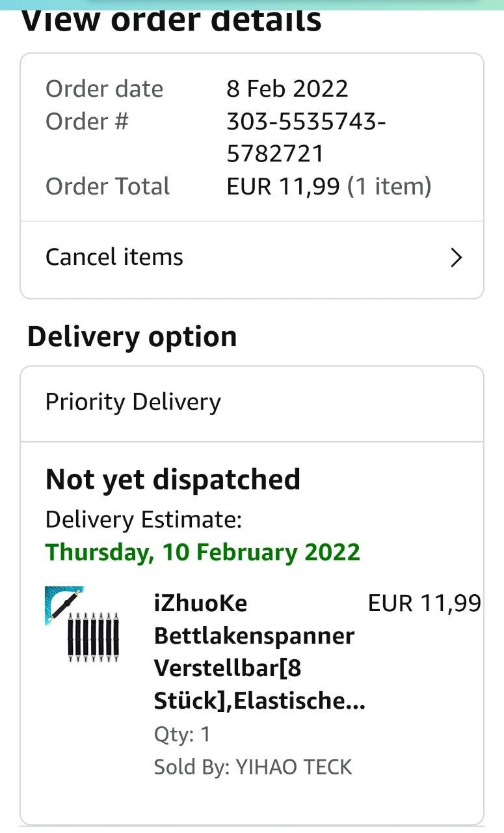Screen dimensions: 504x833
Task: Tap the order date 8 Feb 2022
Action: pos(287,89)
